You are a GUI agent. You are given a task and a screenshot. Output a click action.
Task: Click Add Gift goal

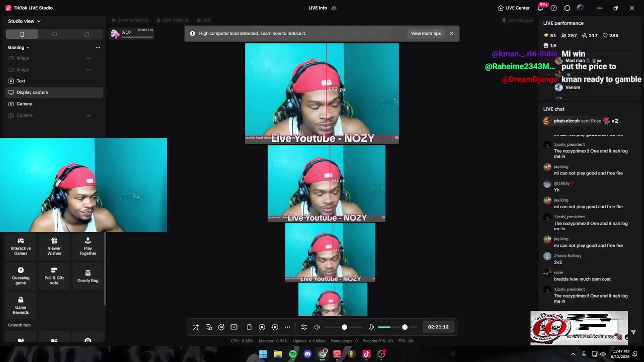pyautogui.click(x=518, y=21)
